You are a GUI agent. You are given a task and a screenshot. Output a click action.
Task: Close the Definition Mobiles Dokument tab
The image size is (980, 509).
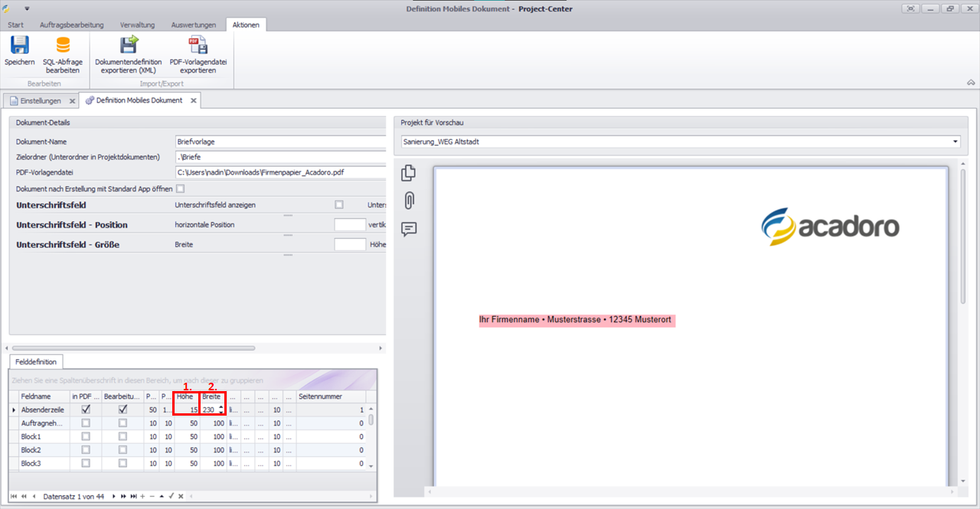click(194, 100)
